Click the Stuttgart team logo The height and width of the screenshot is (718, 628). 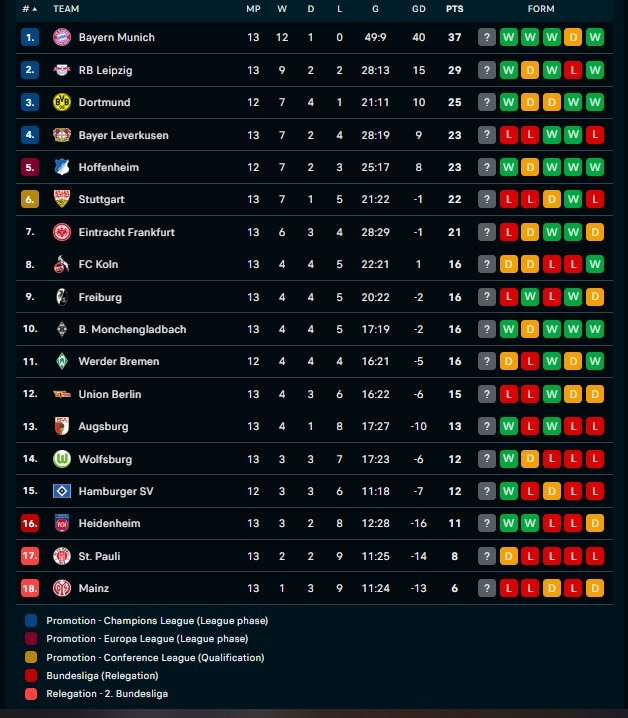point(63,199)
